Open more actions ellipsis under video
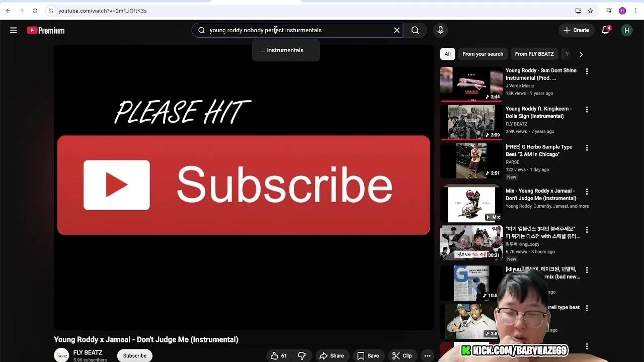Image resolution: width=644 pixels, height=362 pixels. point(427,355)
